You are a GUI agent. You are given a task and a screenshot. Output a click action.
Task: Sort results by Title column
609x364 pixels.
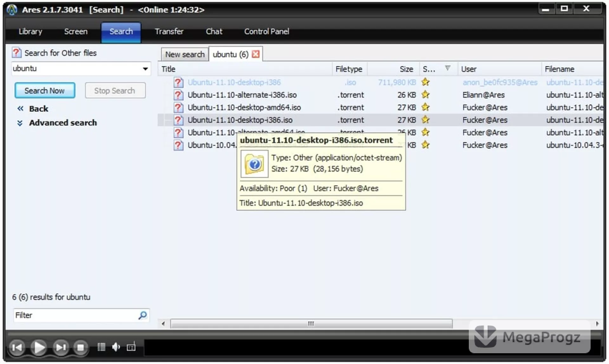pyautogui.click(x=245, y=69)
